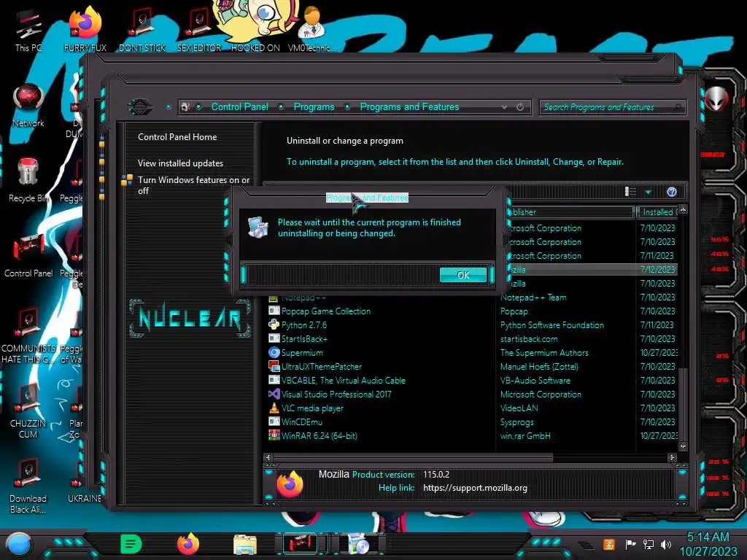Click the WinRAR books icon in list
Image resolution: width=747 pixels, height=560 pixels.
pos(274,435)
